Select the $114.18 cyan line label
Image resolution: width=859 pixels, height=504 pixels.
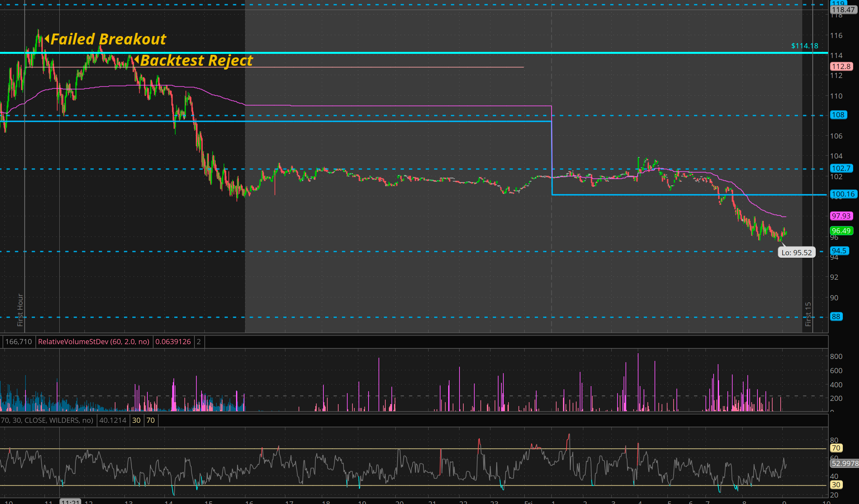pyautogui.click(x=804, y=46)
